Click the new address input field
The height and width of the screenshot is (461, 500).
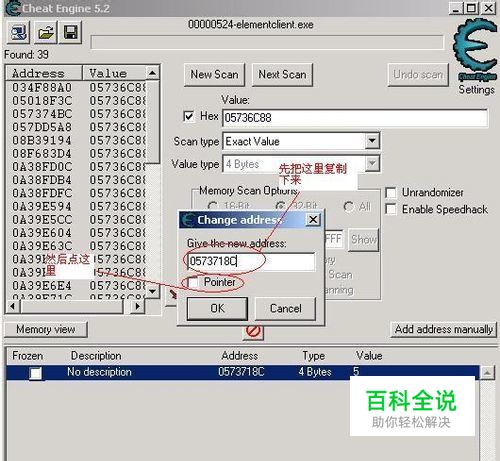(x=252, y=261)
